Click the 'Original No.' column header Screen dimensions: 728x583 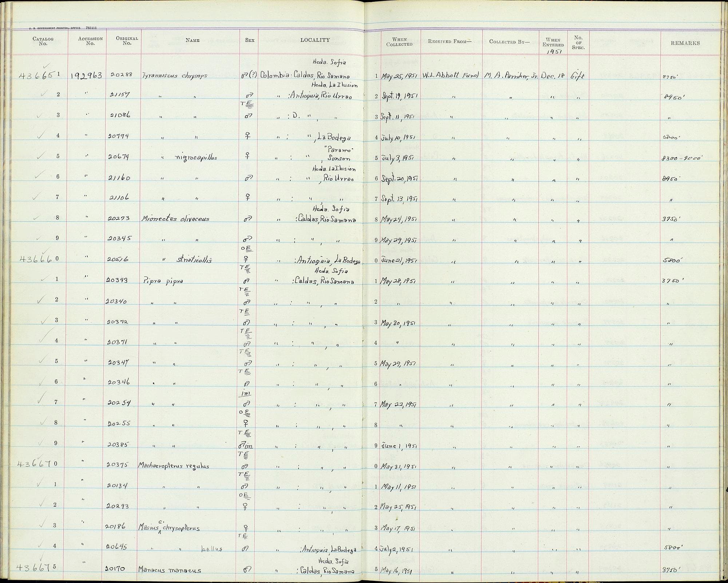(x=127, y=40)
